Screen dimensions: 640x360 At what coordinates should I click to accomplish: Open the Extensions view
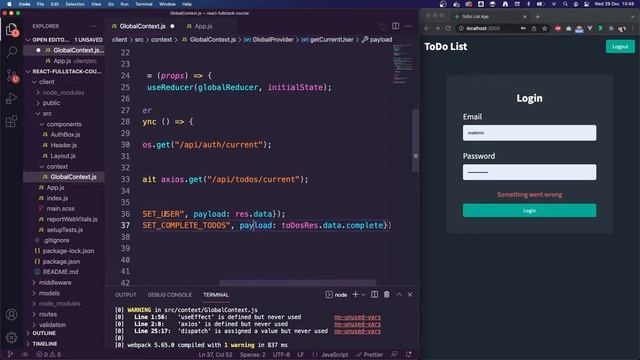click(11, 121)
